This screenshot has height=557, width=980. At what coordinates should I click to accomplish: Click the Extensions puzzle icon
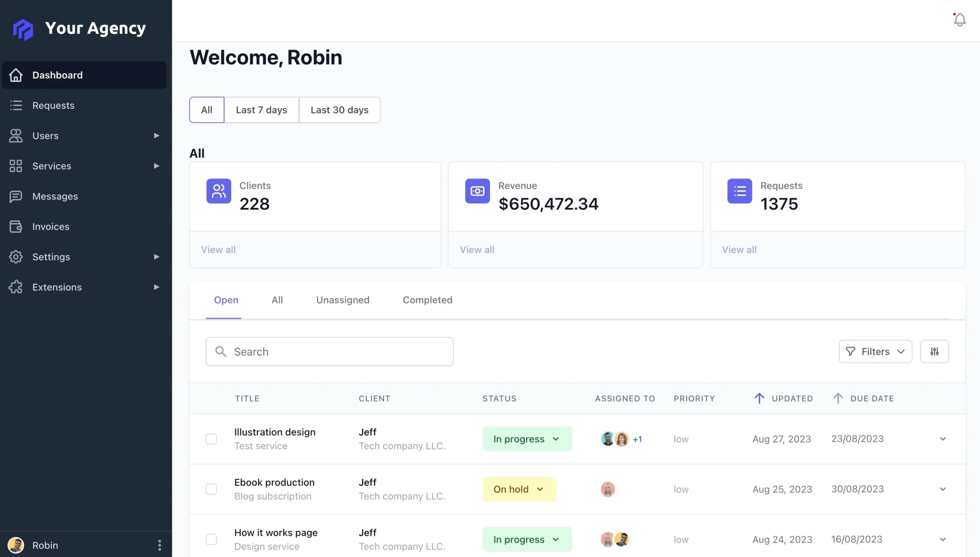click(15, 287)
